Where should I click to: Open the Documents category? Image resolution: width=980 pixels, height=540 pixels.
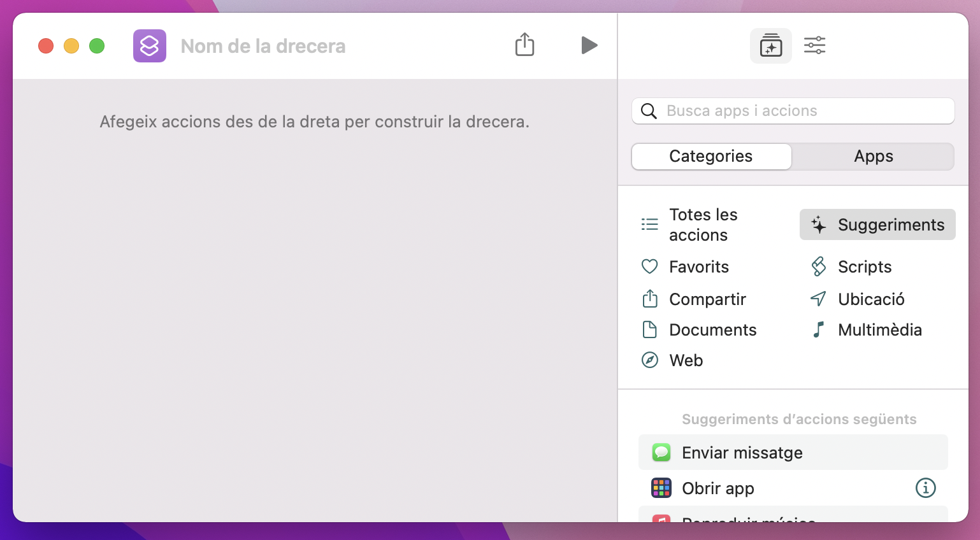(712, 330)
